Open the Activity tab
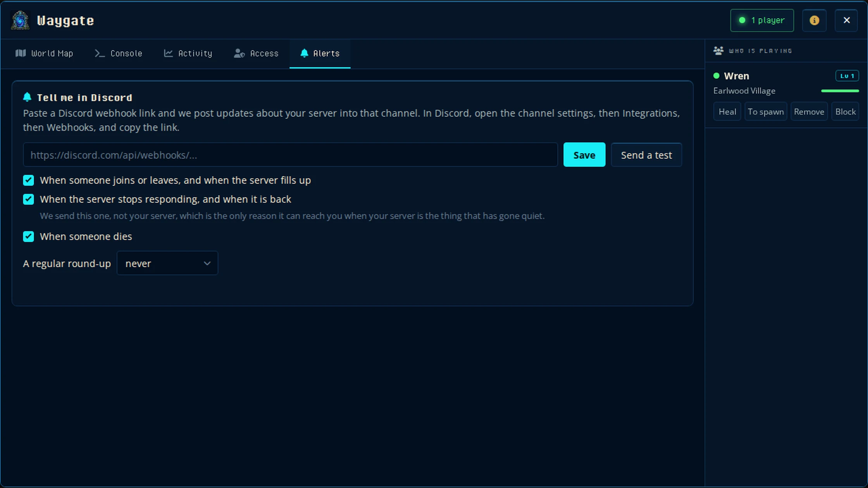The height and width of the screenshot is (488, 868). point(188,53)
